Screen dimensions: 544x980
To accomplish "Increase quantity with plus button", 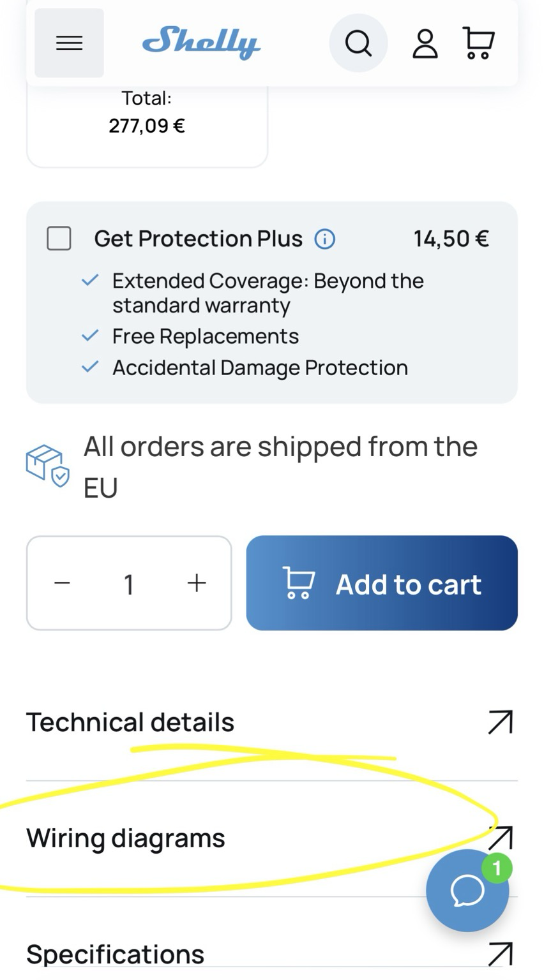I will pos(197,583).
